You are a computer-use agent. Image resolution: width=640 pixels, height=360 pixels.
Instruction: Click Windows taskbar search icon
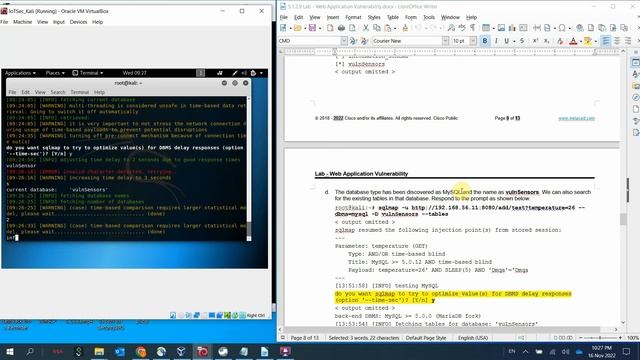click(x=30, y=351)
